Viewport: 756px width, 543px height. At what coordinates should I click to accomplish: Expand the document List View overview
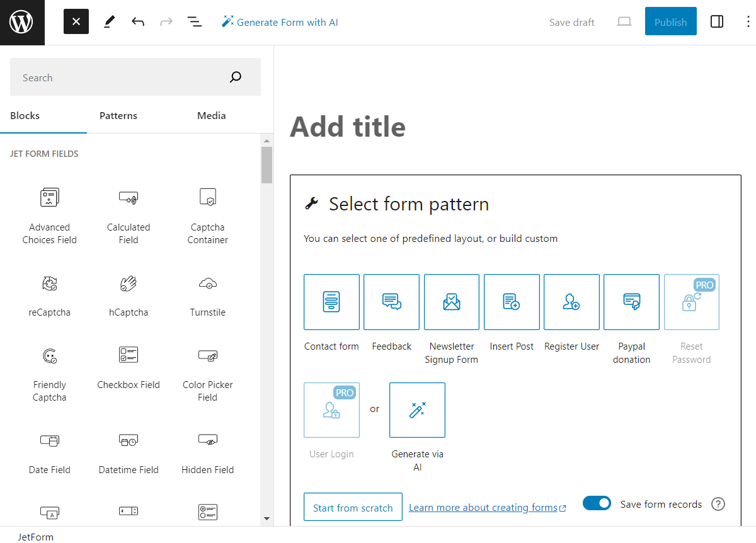tap(195, 21)
